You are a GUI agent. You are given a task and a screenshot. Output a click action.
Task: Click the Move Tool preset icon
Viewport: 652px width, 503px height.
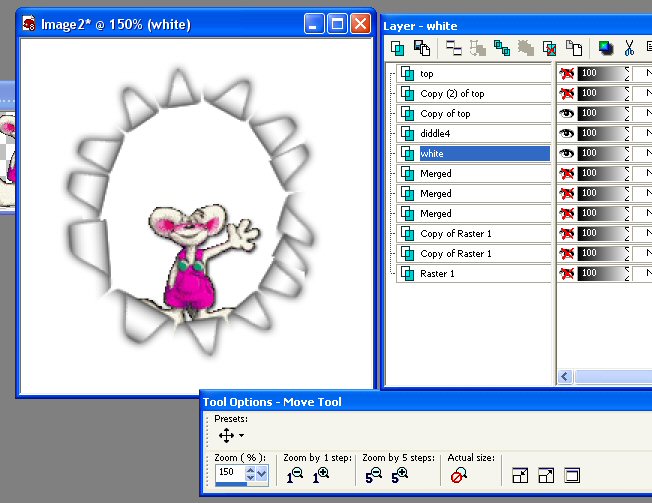click(x=226, y=435)
